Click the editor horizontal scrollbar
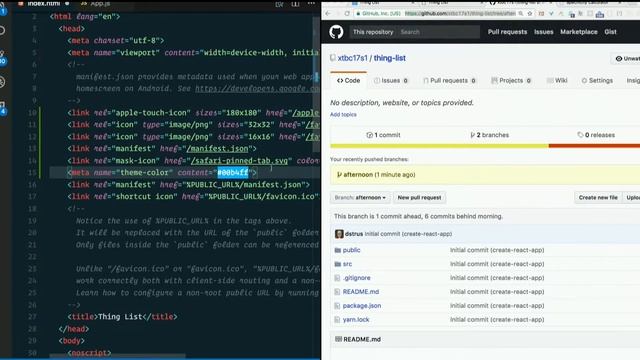The width and height of the screenshot is (640, 360). (118, 356)
